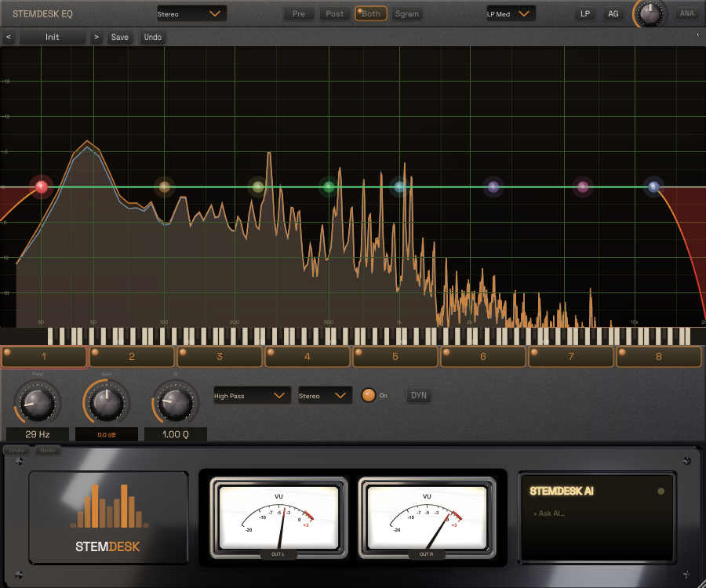Select the teal band 5 node
Viewport: 706px width, 588px height.
(399, 187)
